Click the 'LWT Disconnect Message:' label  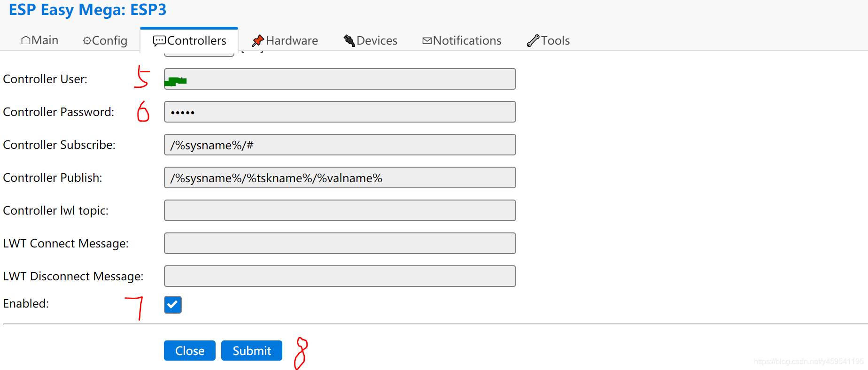click(73, 276)
